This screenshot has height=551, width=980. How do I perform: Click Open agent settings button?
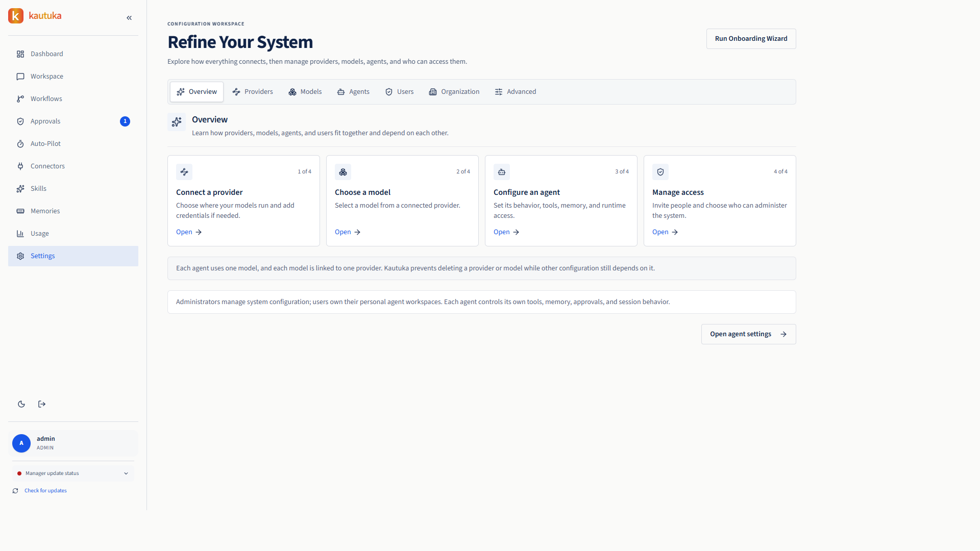[748, 334]
